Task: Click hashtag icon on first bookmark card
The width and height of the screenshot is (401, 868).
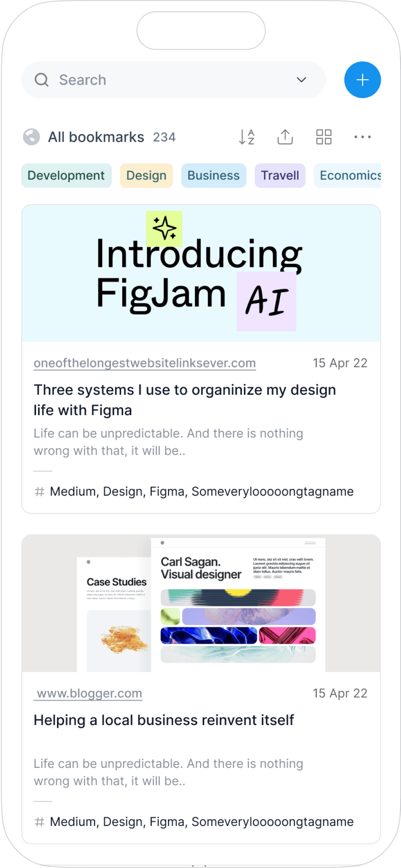Action: coord(39,492)
